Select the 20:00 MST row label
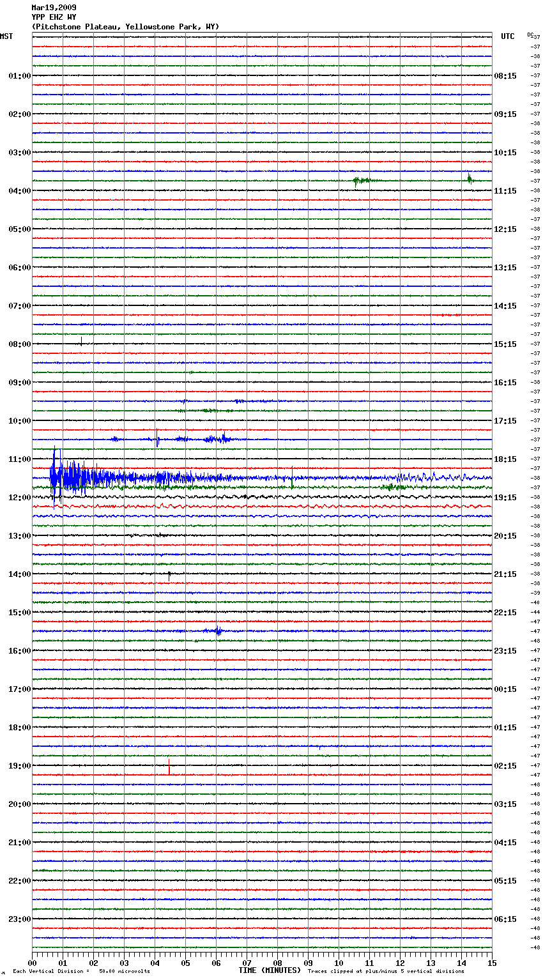 tap(19, 804)
